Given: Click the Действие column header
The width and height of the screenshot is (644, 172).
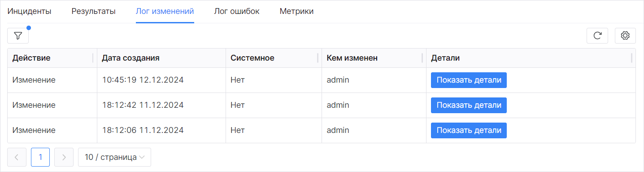Looking at the screenshot, I should pyautogui.click(x=52, y=58).
